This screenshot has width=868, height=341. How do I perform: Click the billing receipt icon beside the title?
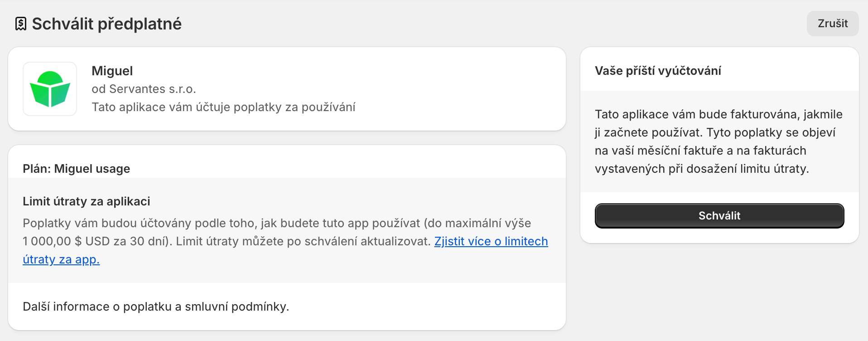20,24
